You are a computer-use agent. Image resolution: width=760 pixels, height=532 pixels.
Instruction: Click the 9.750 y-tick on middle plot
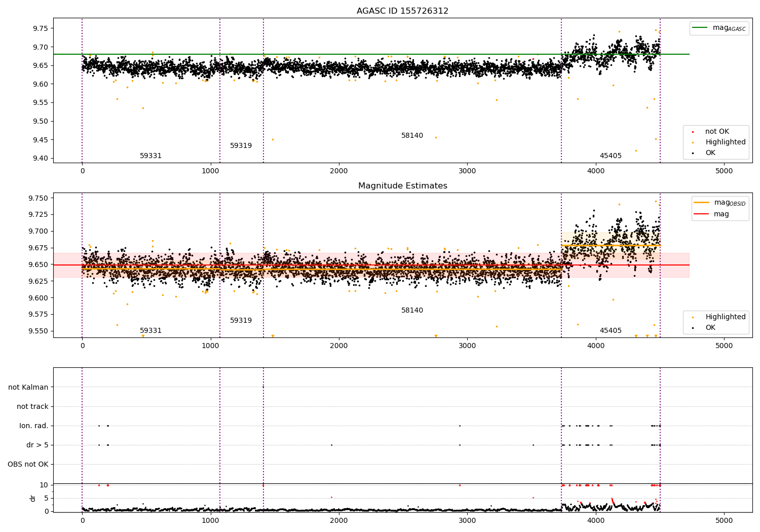(37, 198)
